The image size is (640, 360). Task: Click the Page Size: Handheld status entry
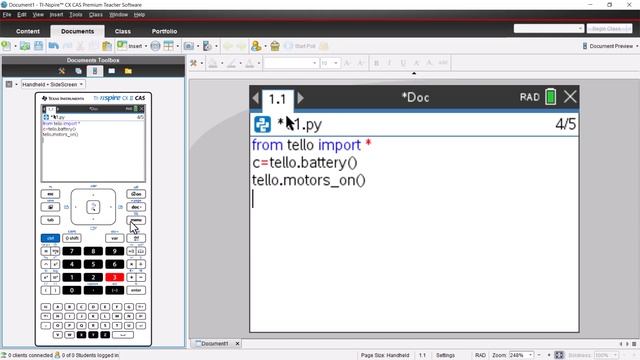385,355
